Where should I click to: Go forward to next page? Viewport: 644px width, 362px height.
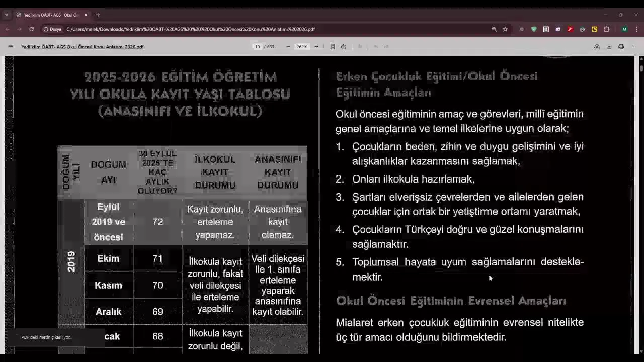(19, 29)
